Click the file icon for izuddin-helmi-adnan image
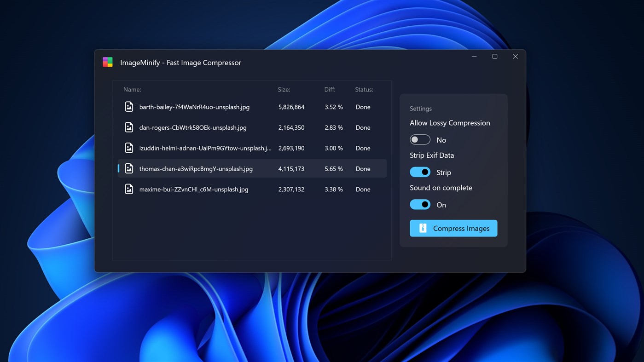Screen dimensions: 644x362 [129, 148]
